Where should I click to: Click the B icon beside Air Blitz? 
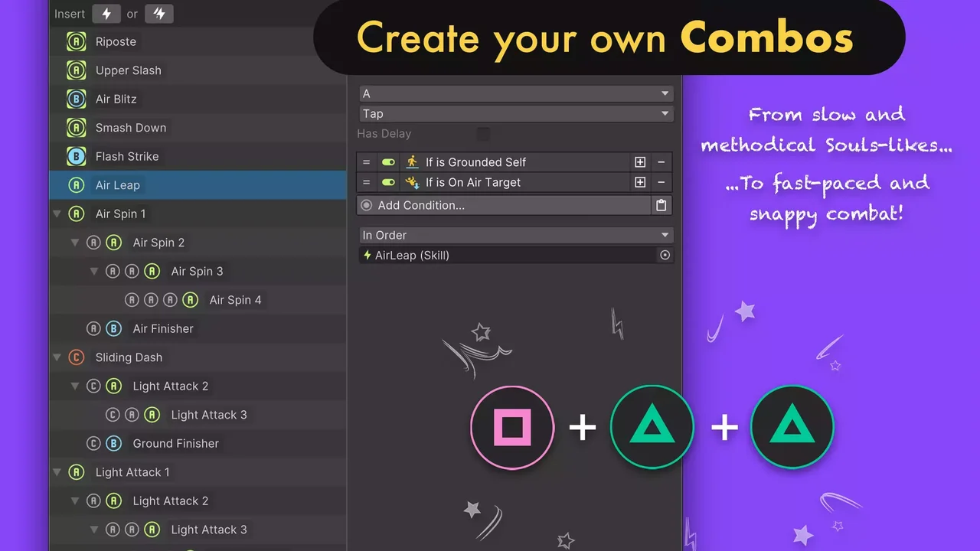pos(76,99)
